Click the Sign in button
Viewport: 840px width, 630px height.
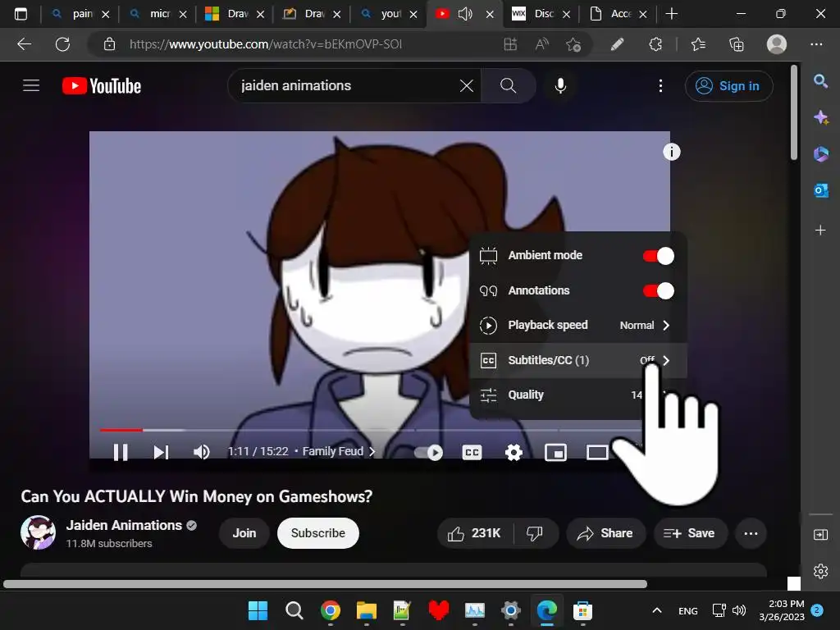coord(728,85)
